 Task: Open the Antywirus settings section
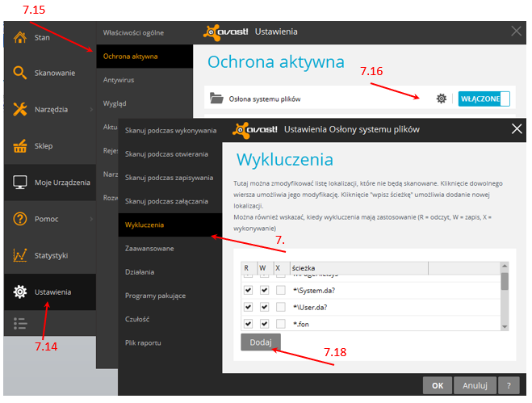145,80
